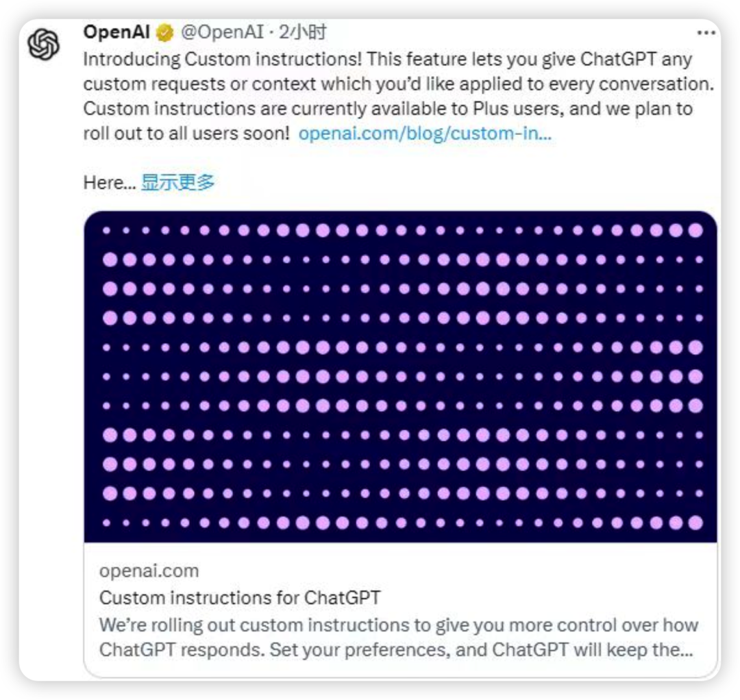Viewport: 740px width, 700px height.
Task: Open the tweet's more options ellipsis
Action: [x=706, y=32]
